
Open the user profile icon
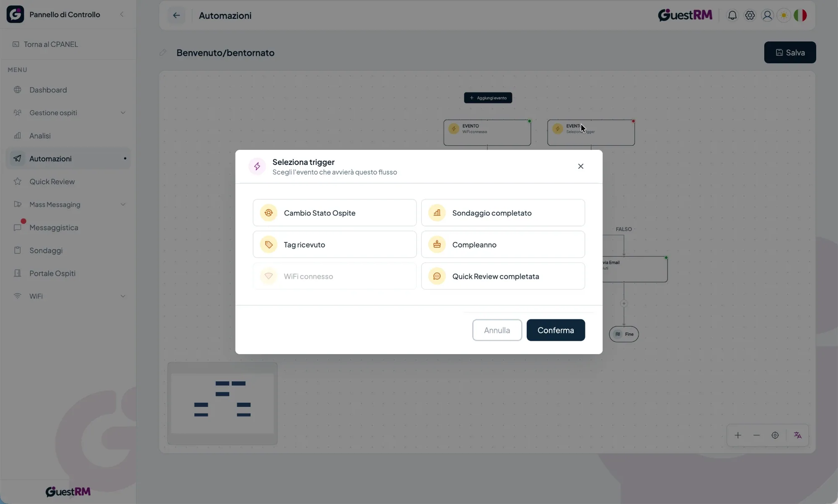click(x=767, y=15)
